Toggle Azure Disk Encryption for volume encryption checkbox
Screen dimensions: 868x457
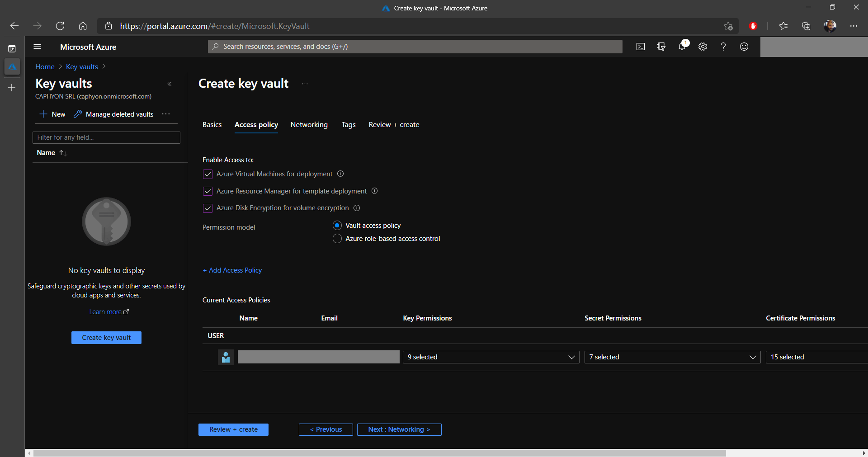click(x=208, y=208)
